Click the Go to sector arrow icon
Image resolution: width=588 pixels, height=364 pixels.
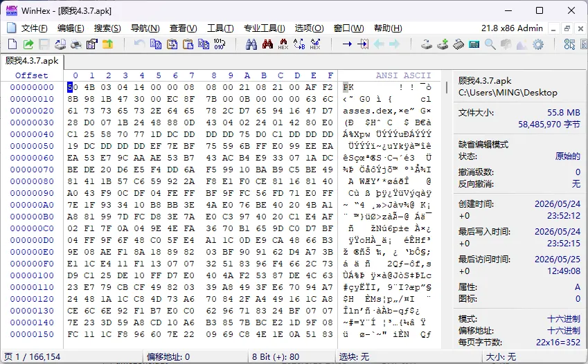(363, 44)
